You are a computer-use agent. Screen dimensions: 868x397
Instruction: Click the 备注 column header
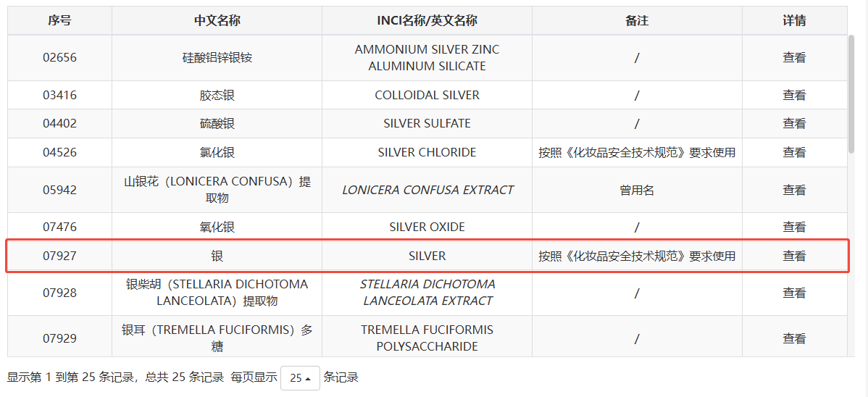[637, 21]
